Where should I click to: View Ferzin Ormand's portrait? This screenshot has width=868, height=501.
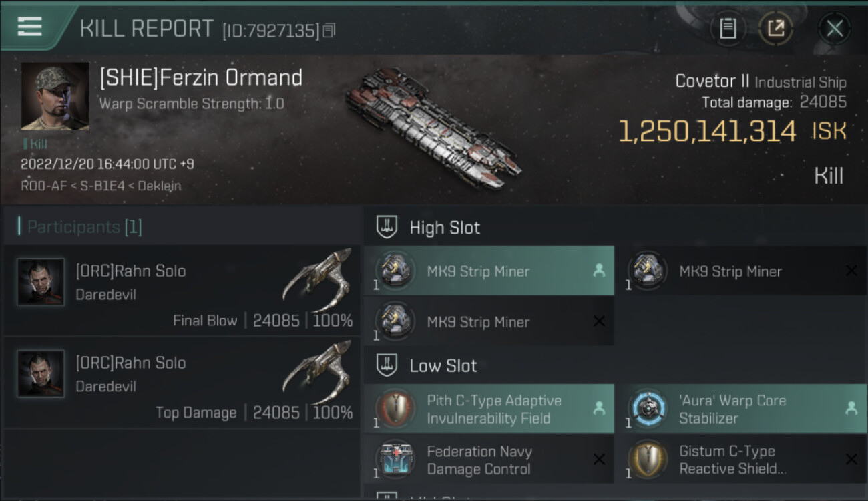[55, 96]
